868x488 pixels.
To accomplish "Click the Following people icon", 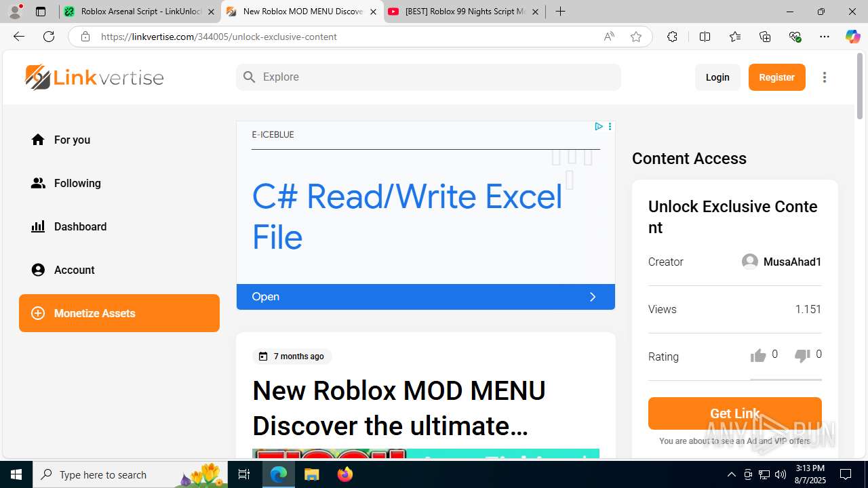I will click(38, 183).
